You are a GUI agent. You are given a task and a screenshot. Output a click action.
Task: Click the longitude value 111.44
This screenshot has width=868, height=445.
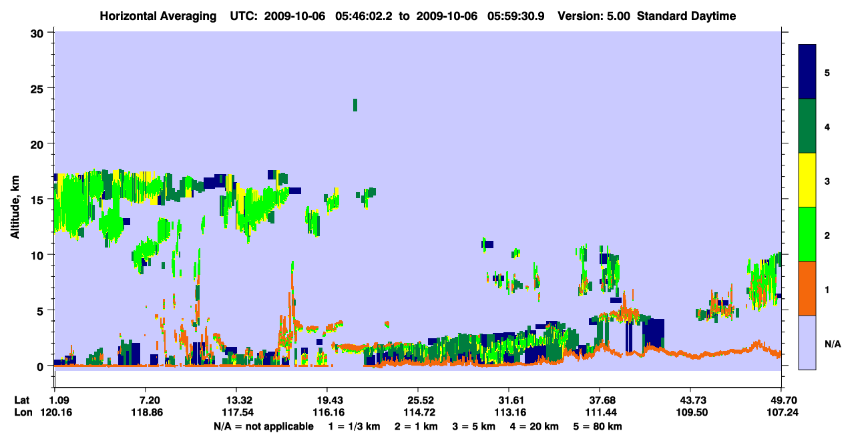coord(600,412)
